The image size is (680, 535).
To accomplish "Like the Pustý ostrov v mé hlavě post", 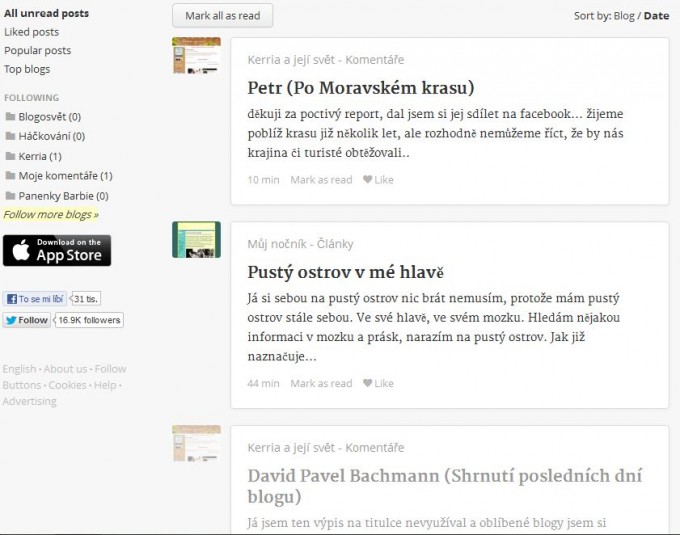I will tap(378, 383).
